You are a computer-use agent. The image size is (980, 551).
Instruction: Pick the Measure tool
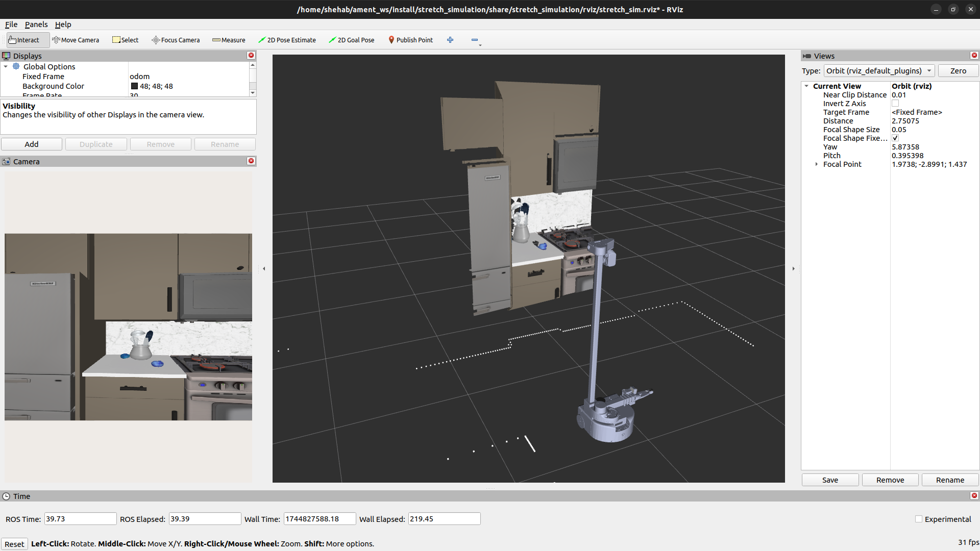click(229, 40)
